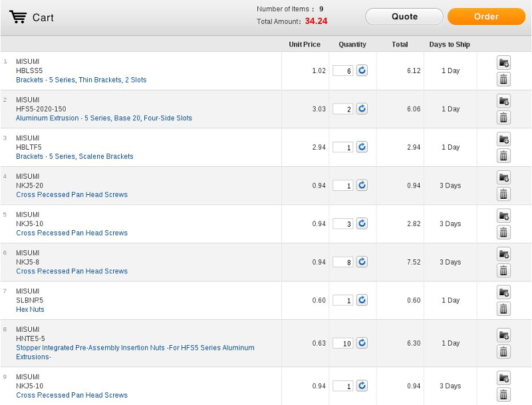Delete the HBLSS5 bracket from cart
This screenshot has width=532, height=405.
tap(503, 80)
